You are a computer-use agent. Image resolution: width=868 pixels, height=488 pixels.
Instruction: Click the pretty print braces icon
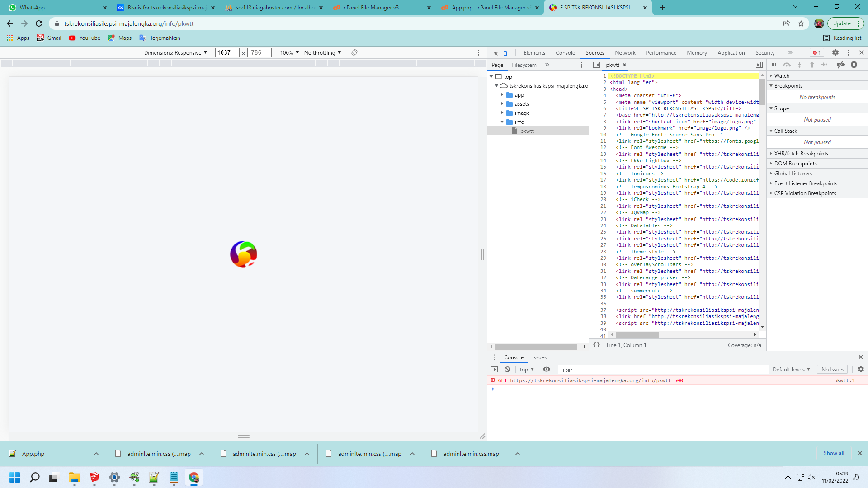[596, 345]
